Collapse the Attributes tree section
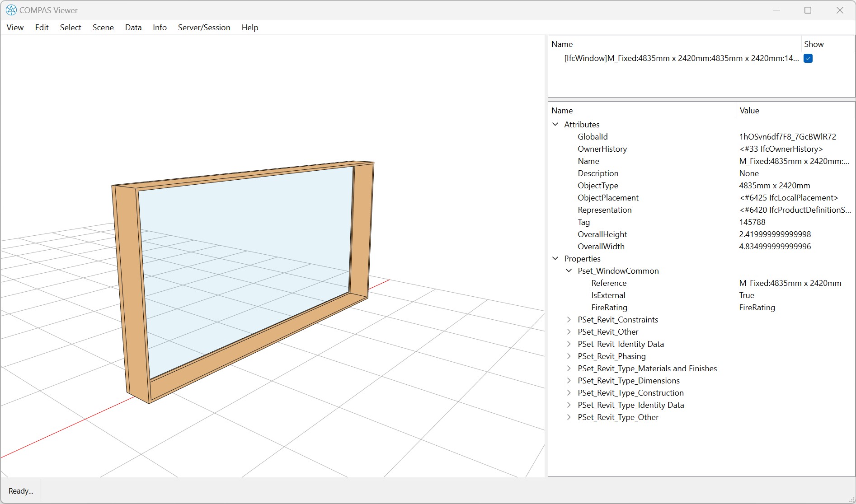 click(x=555, y=124)
